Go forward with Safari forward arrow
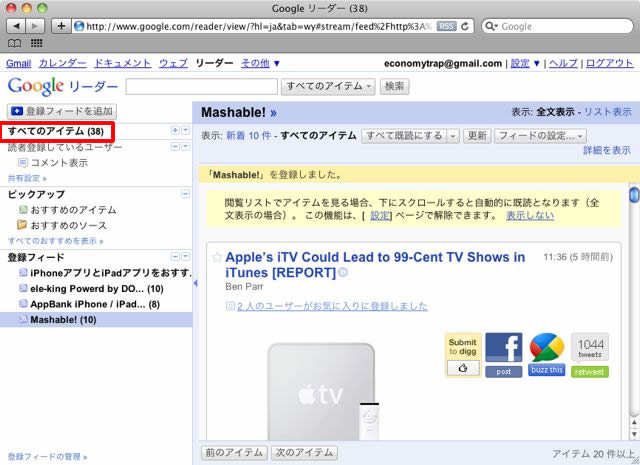Image resolution: width=640 pixels, height=465 pixels. [x=35, y=26]
